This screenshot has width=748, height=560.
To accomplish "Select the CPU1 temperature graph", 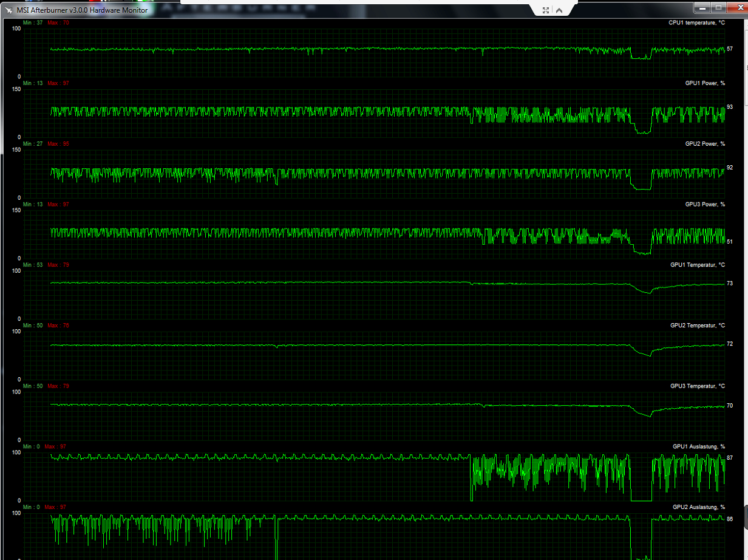I will point(375,53).
